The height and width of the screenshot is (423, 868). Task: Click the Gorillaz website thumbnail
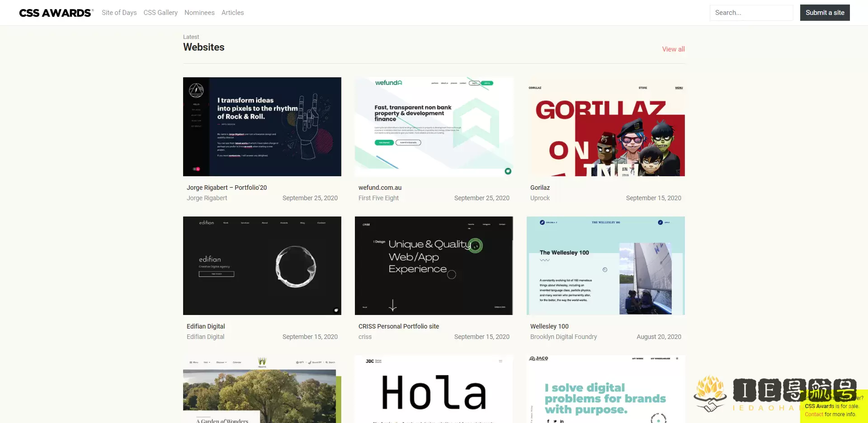pyautogui.click(x=606, y=127)
